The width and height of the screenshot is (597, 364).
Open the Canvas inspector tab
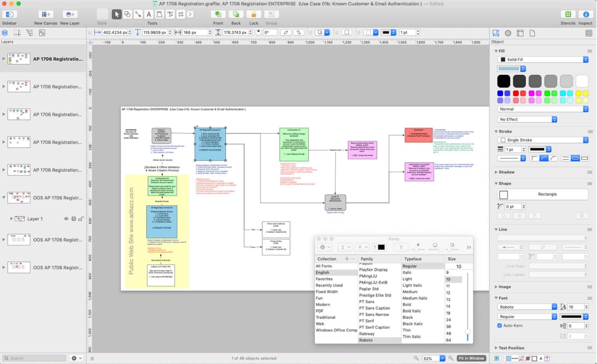tap(520, 33)
